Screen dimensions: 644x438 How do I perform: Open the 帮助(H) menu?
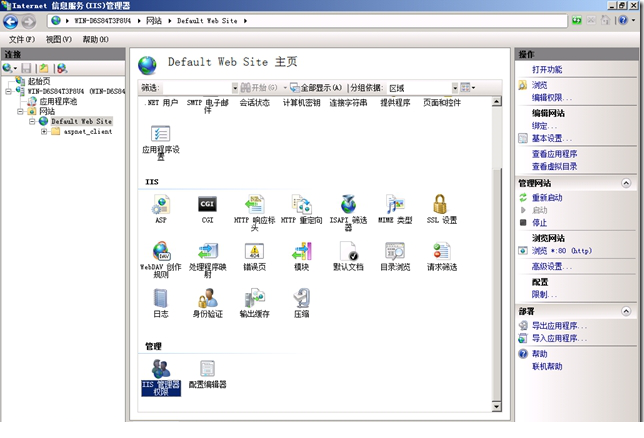click(x=95, y=39)
